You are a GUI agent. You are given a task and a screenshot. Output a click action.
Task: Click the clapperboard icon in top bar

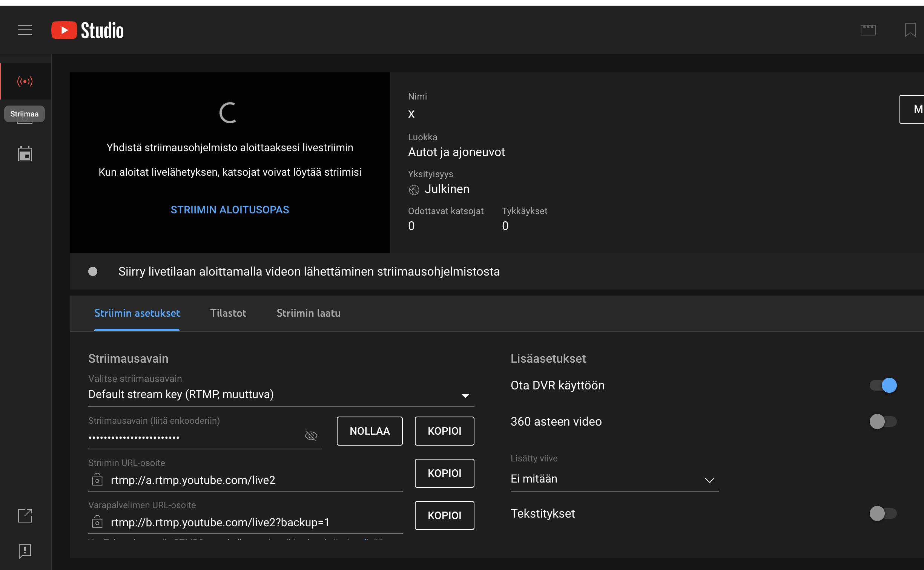(868, 30)
